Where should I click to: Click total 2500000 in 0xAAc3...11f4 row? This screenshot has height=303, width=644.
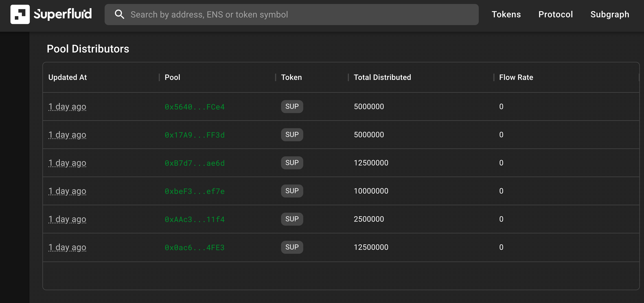pyautogui.click(x=369, y=219)
